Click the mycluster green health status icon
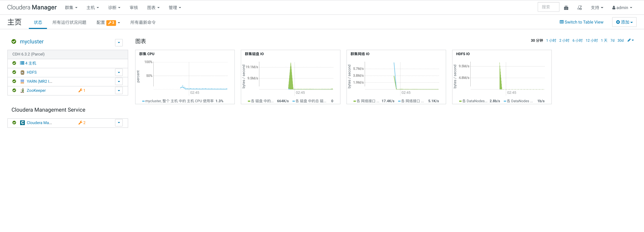The image size is (644, 232). (14, 42)
